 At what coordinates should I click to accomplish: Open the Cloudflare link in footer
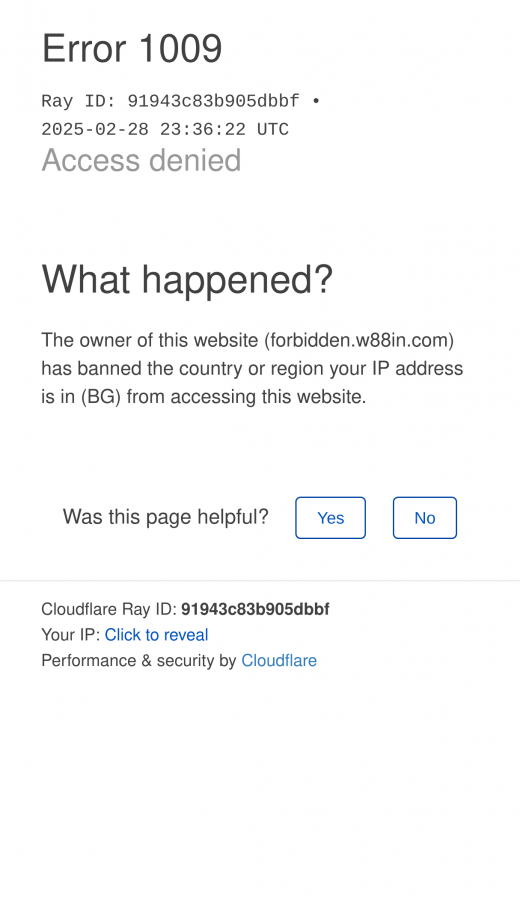point(279,661)
